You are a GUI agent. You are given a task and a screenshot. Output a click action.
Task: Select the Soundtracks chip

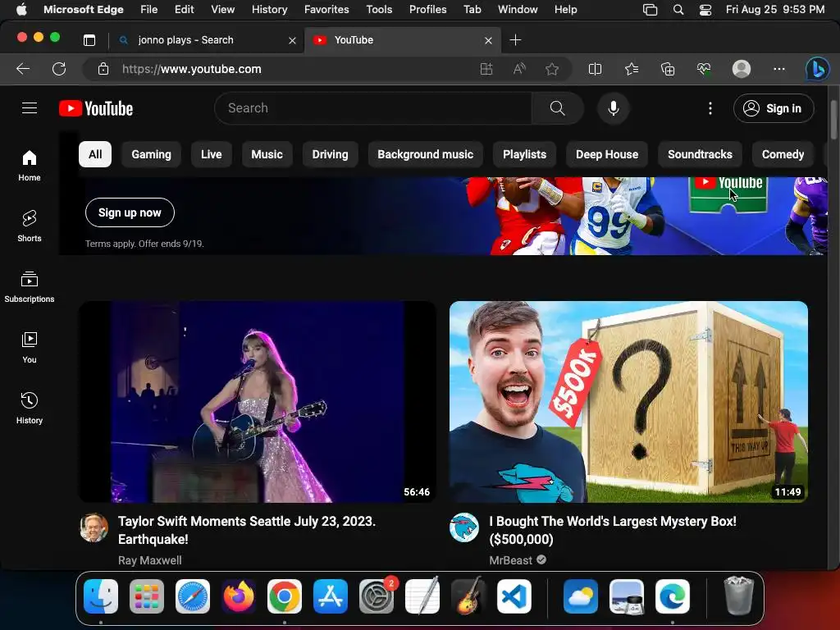(700, 154)
